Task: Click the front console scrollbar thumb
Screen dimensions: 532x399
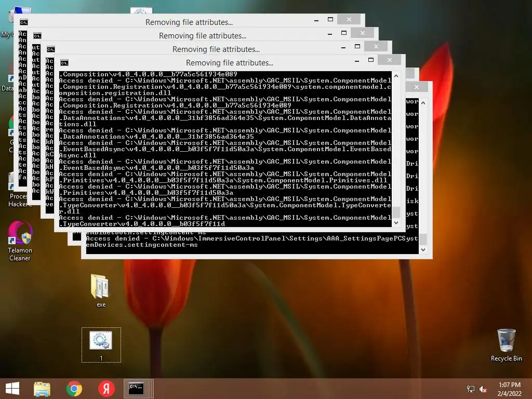Action: [396, 212]
